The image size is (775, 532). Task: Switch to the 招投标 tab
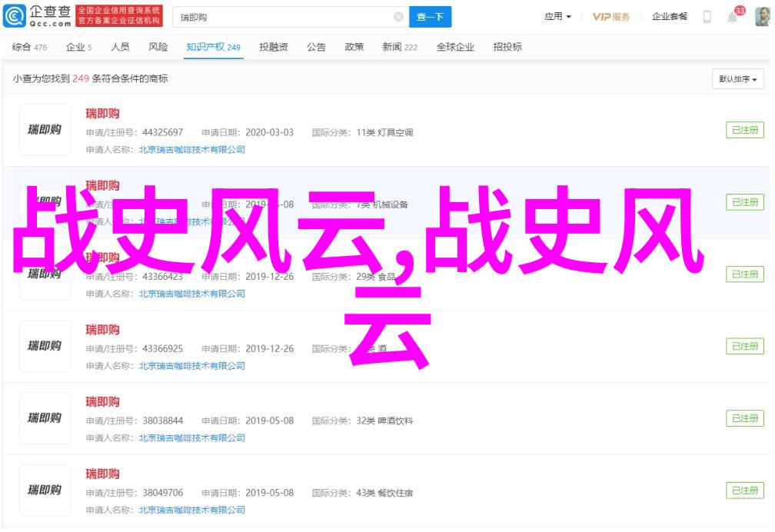tap(507, 47)
